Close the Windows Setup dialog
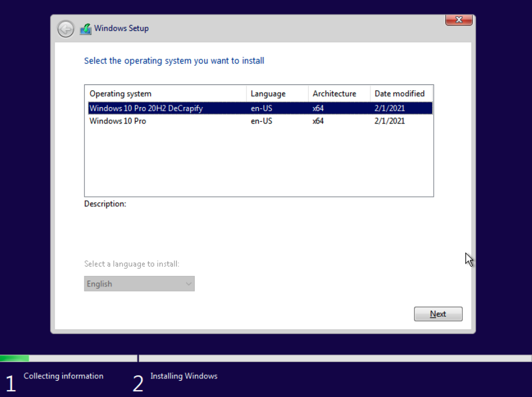This screenshot has width=532, height=397. click(459, 20)
